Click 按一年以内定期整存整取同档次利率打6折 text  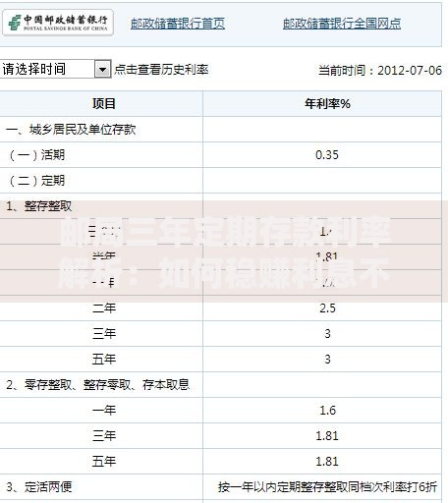pos(327,487)
